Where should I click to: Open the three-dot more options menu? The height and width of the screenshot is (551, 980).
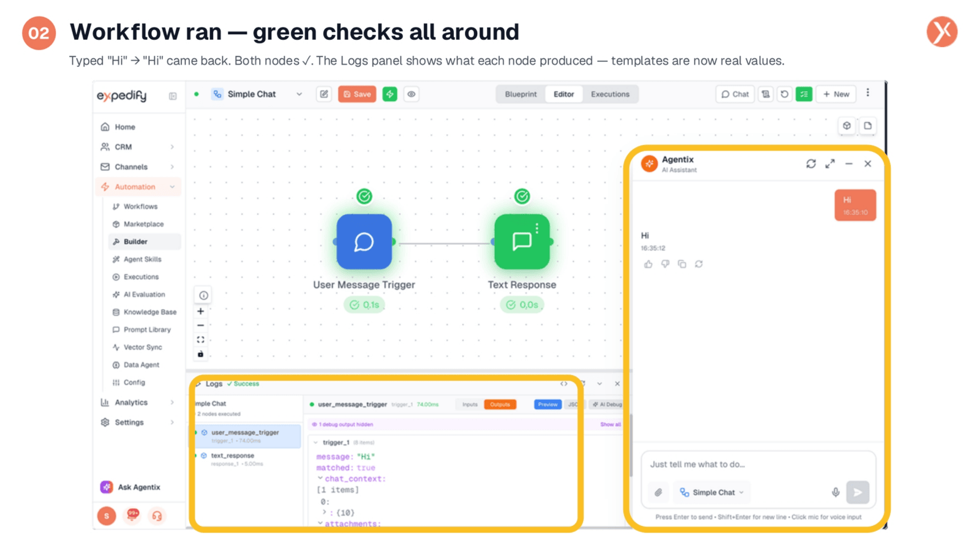point(867,93)
